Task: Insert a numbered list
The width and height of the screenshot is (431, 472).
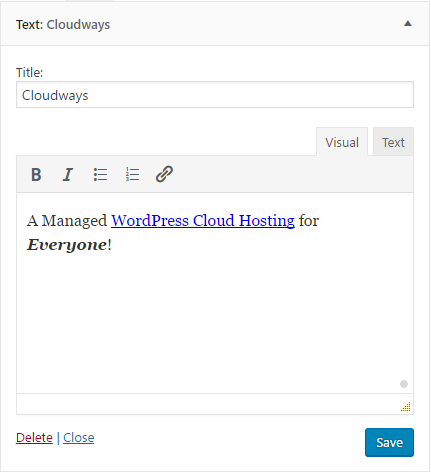Action: 132,174
